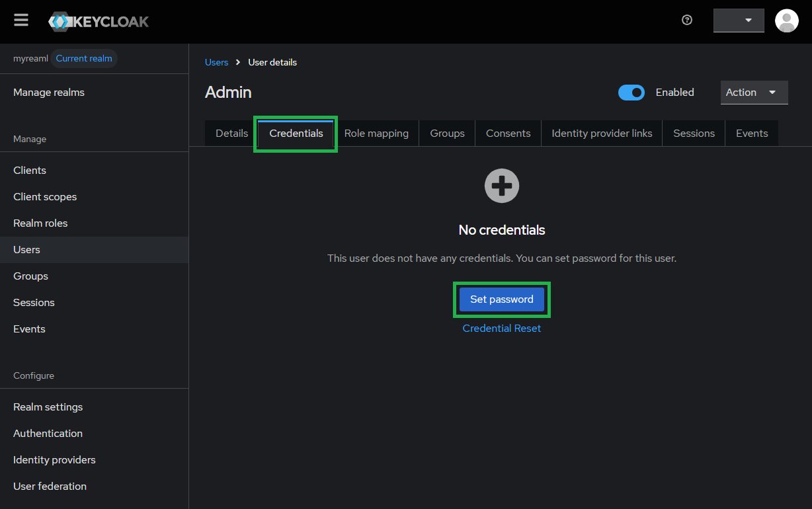Click the user avatar icon
812x509 pixels.
pyautogui.click(x=786, y=20)
